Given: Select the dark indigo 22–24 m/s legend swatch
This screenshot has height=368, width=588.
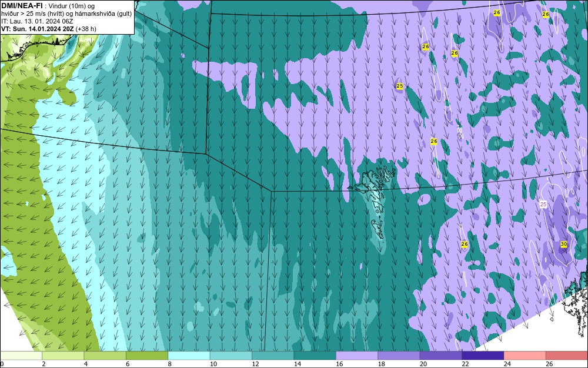Looking at the screenshot, I should (483, 356).
